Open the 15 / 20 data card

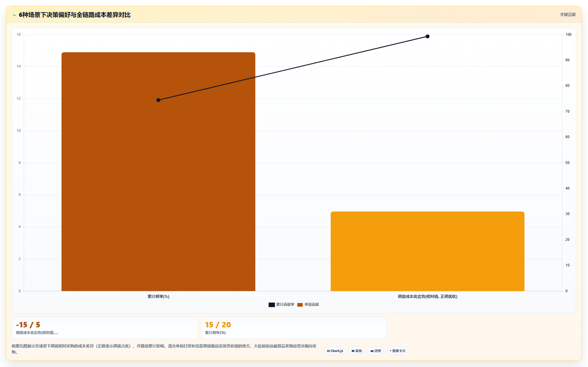point(294,328)
